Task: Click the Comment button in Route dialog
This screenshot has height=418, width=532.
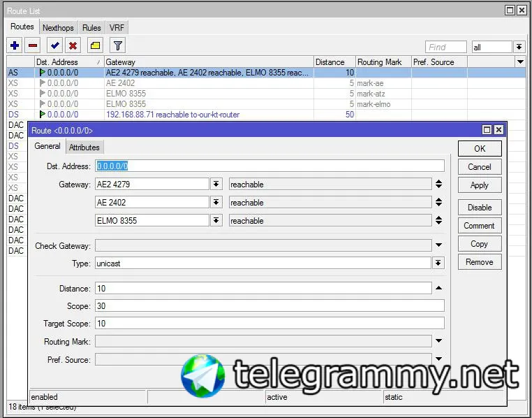Action: pos(480,226)
